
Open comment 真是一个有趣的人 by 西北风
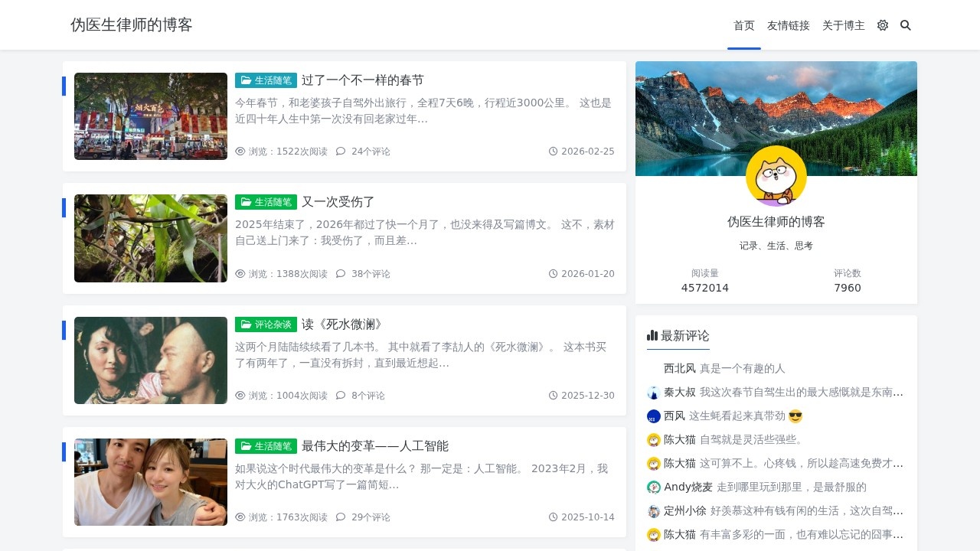[x=743, y=368]
